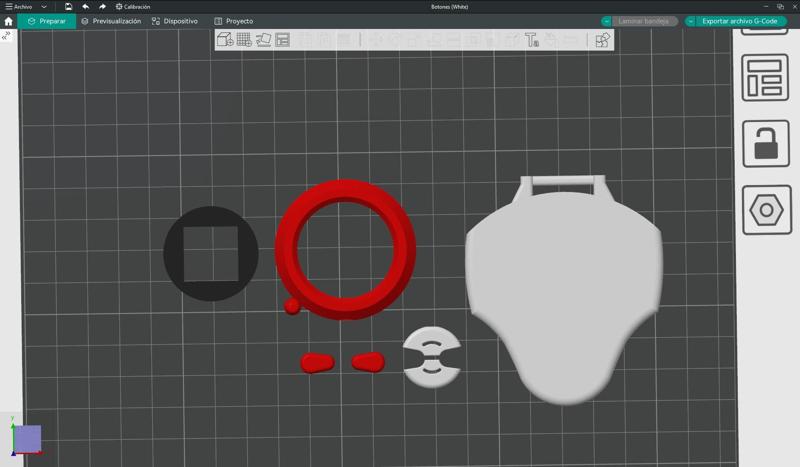Image resolution: width=800 pixels, height=467 pixels.
Task: Click the arrange all objects toolbar icon
Action: click(282, 40)
